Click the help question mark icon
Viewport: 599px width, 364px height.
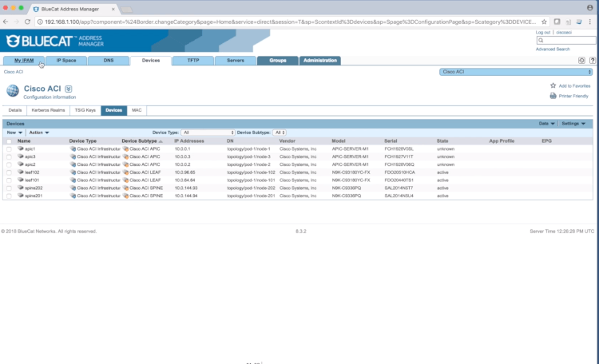[x=592, y=61]
